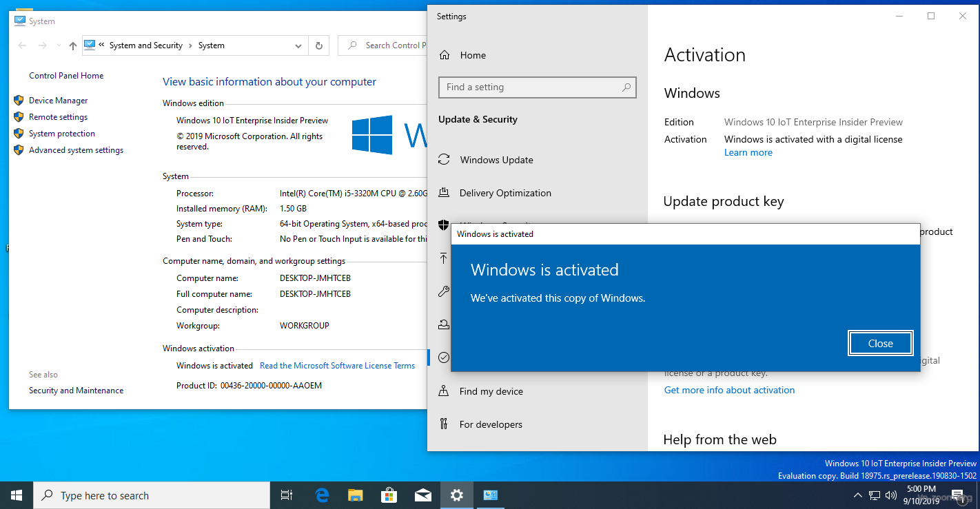Minimize the Settings window
980x509 pixels.
[x=899, y=16]
